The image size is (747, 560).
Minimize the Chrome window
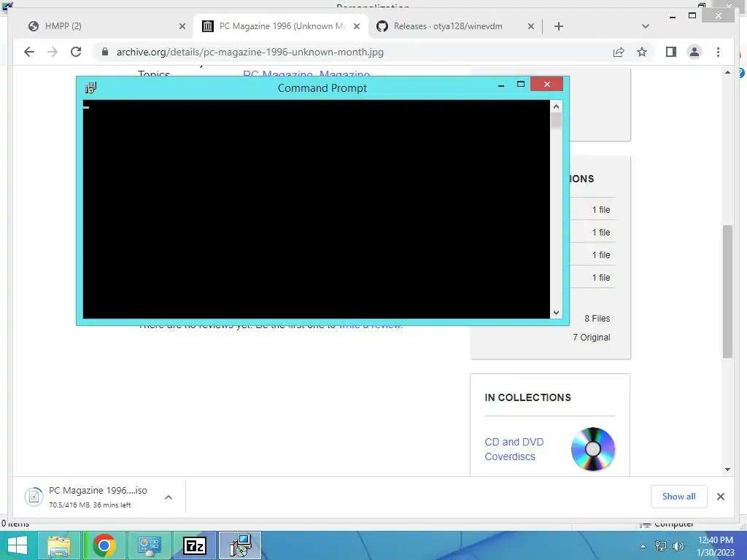(x=672, y=17)
